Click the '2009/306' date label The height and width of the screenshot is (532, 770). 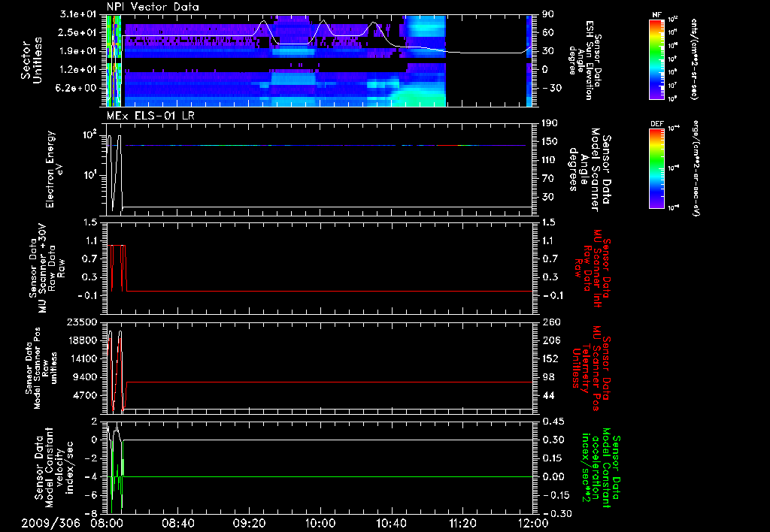click(x=50, y=523)
